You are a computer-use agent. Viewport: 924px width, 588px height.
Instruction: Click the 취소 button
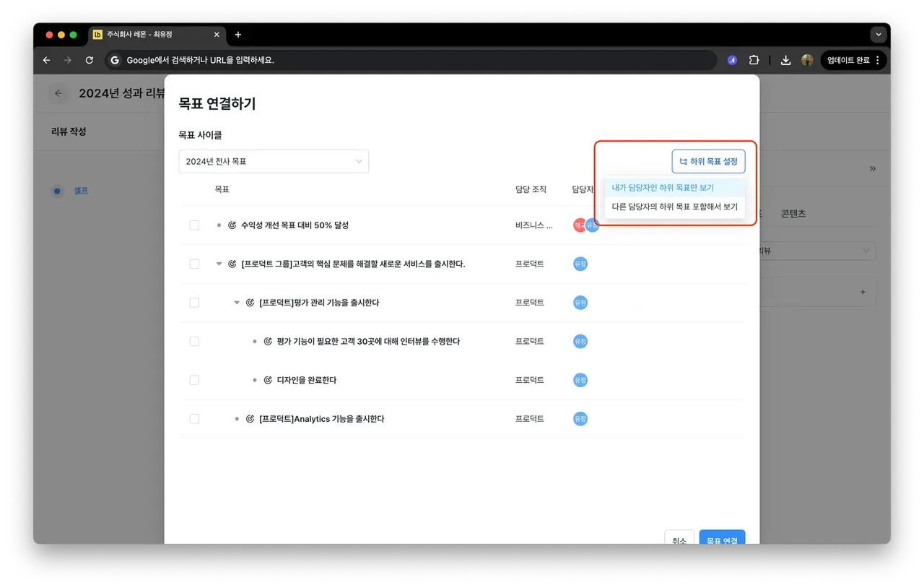tap(679, 539)
